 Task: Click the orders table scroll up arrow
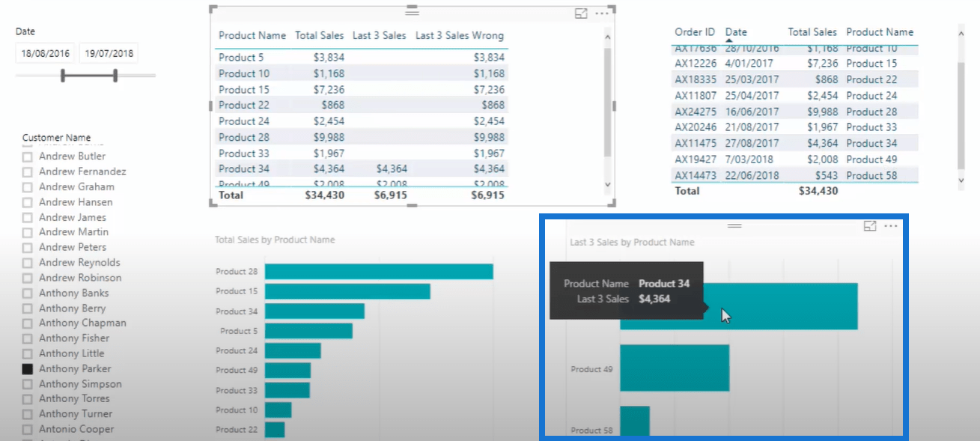pos(961,34)
